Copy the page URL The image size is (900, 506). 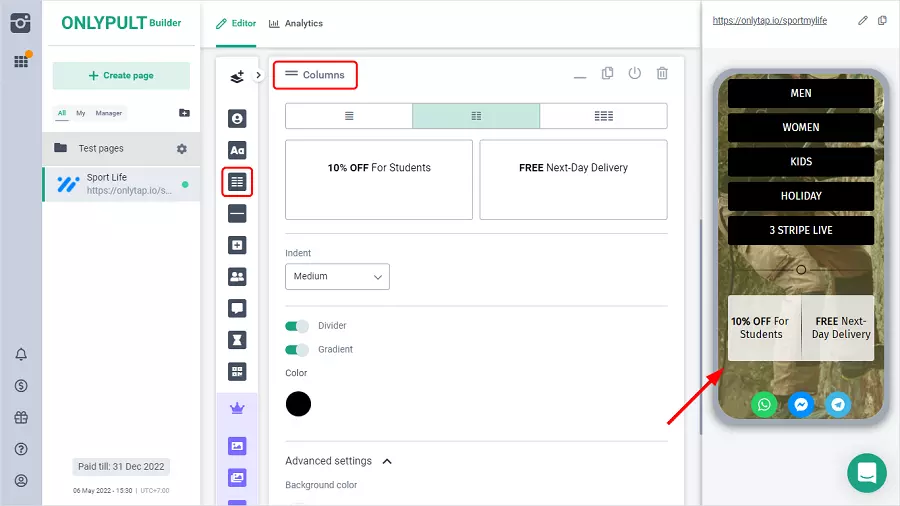[882, 20]
